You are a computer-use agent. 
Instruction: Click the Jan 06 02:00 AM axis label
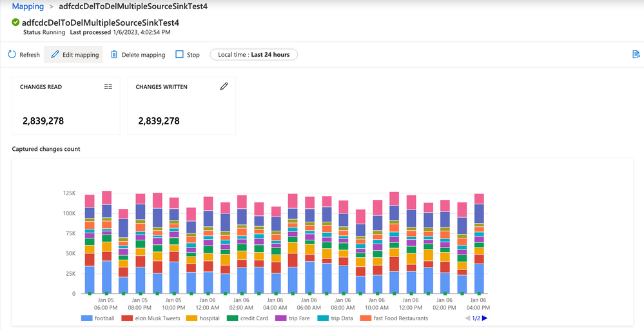(242, 304)
